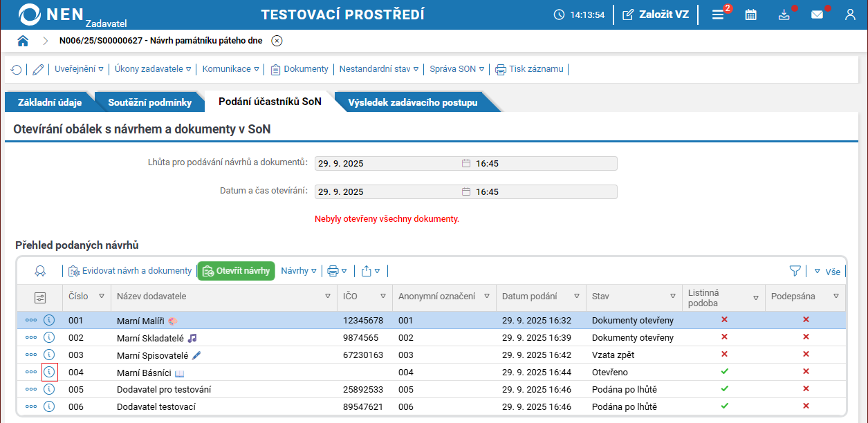
Task: Open the calendar icon in the top bar
Action: pos(751,14)
